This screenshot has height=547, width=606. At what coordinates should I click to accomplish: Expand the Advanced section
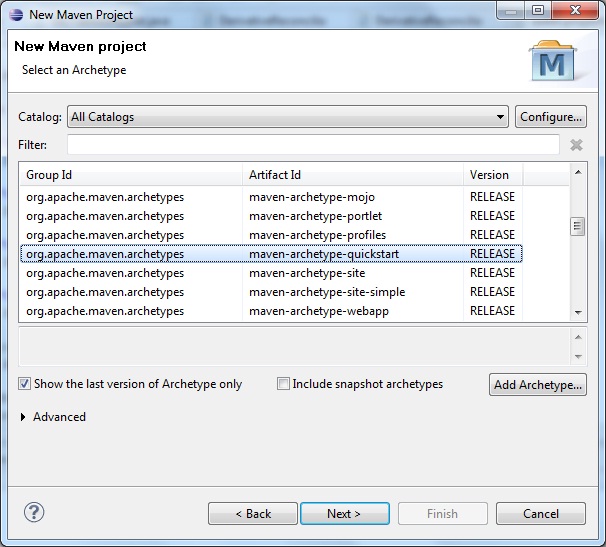[x=23, y=417]
